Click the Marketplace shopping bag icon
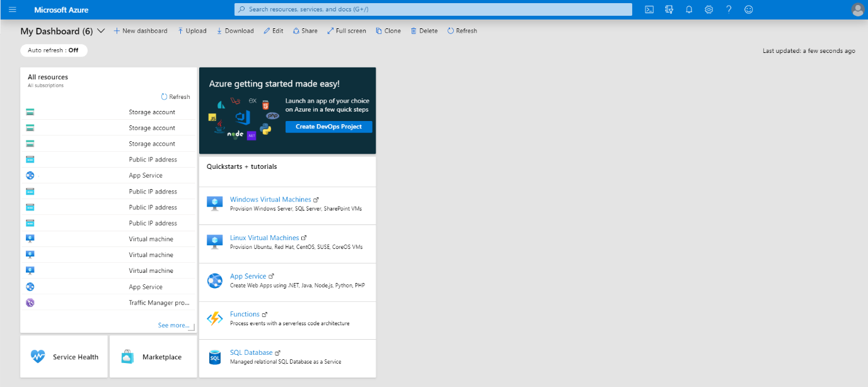 coord(127,357)
